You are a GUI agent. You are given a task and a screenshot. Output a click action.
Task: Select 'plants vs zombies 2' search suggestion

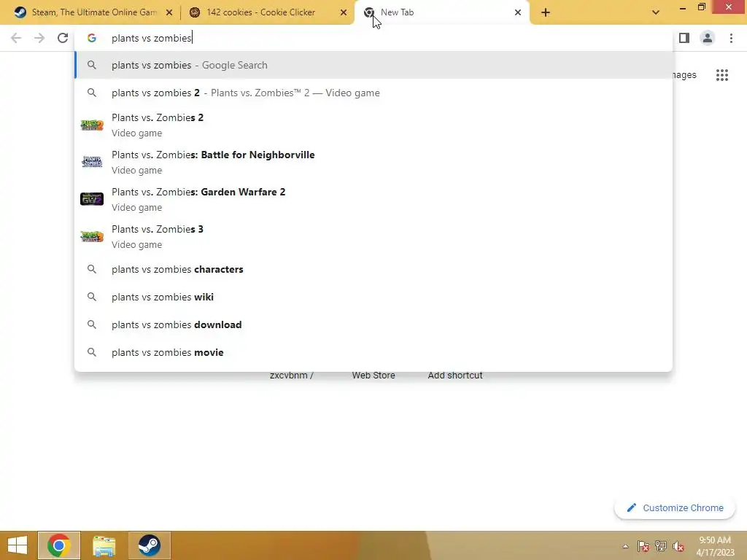click(x=373, y=93)
